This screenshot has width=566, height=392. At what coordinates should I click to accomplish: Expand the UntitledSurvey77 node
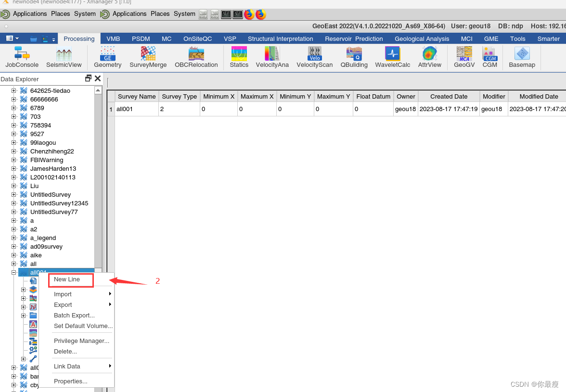pos(13,212)
